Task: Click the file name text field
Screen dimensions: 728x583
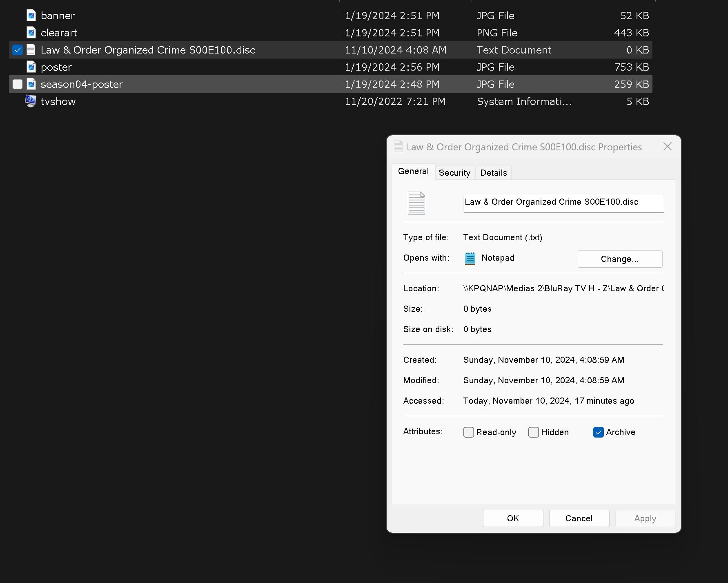Action: coord(563,203)
